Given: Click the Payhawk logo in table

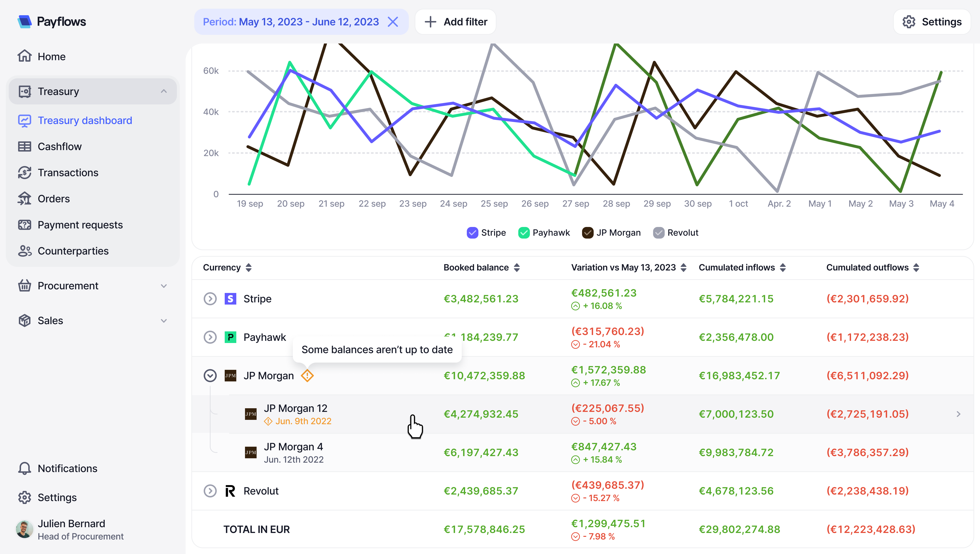Looking at the screenshot, I should 231,337.
